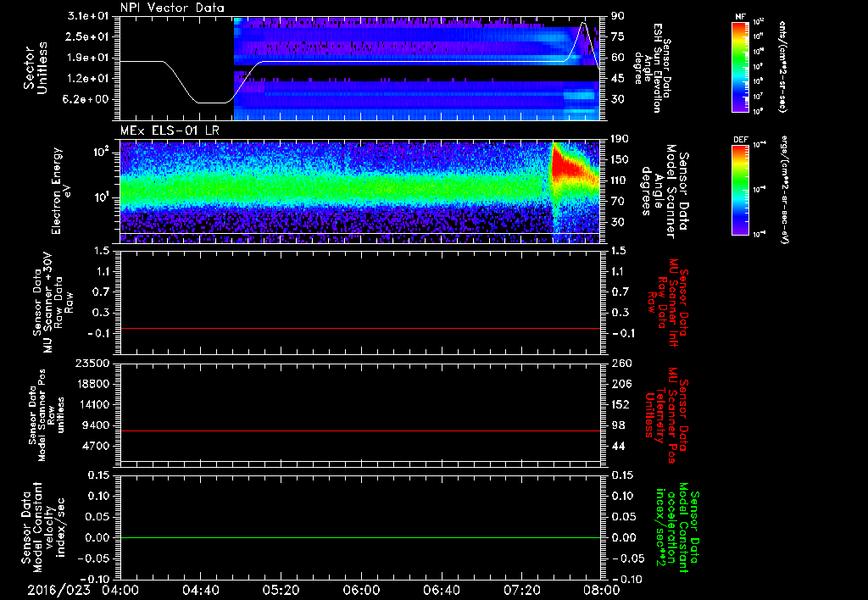Image resolution: width=868 pixels, height=600 pixels.
Task: Click the "04:00" time axis label
Action: point(120,590)
